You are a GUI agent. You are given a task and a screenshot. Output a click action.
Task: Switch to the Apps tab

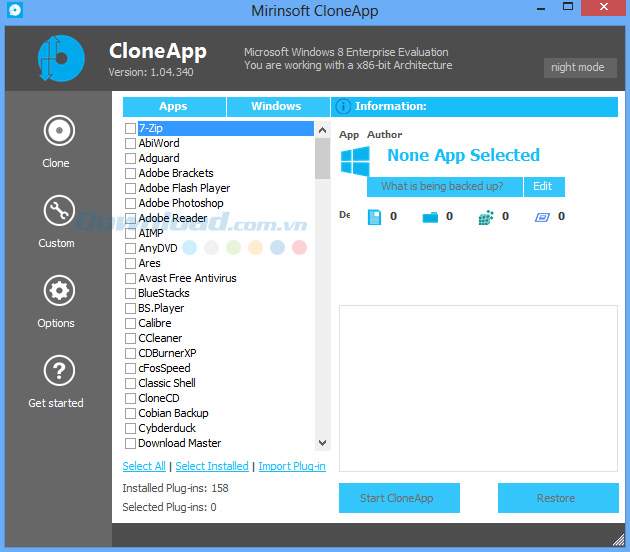click(x=174, y=106)
